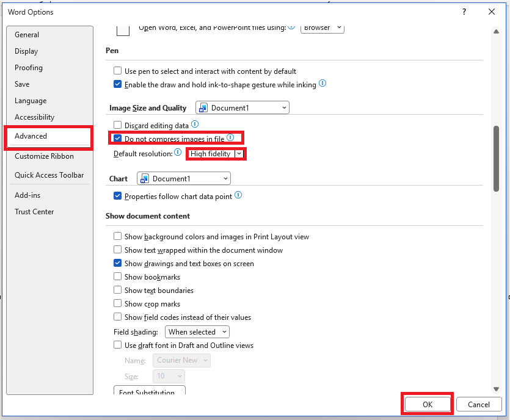This screenshot has width=510, height=420.
Task: Uncheck Show drawings and text boxes on screen
Action: 117,263
